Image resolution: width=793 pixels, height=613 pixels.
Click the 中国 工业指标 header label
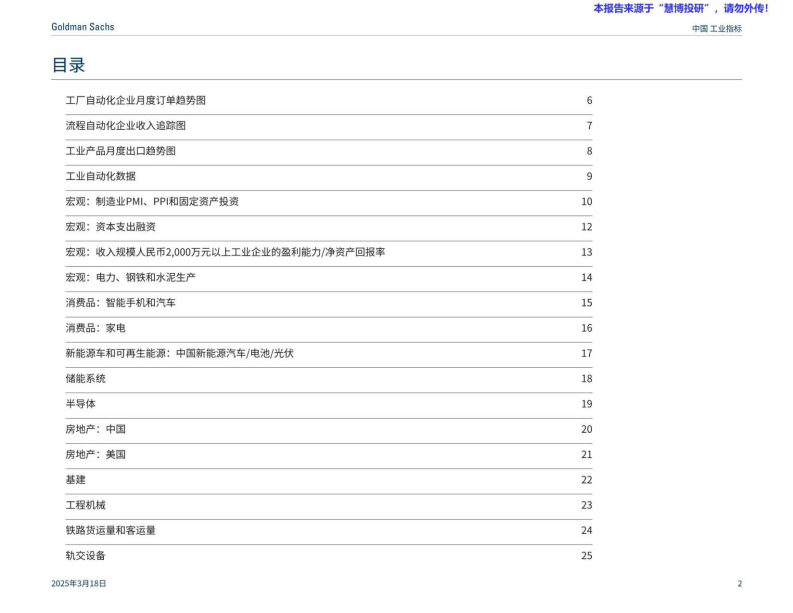click(717, 29)
